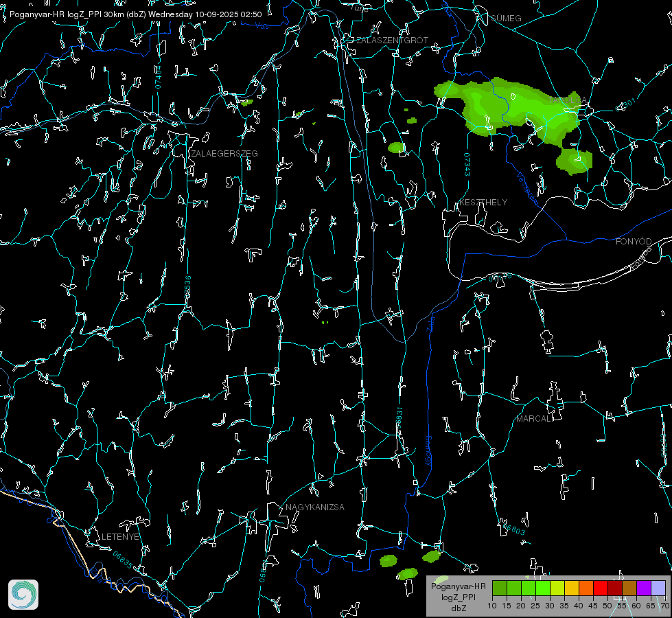This screenshot has height=618, width=672.
Task: Click the large green radar echo near Tapolca
Action: click(510, 109)
